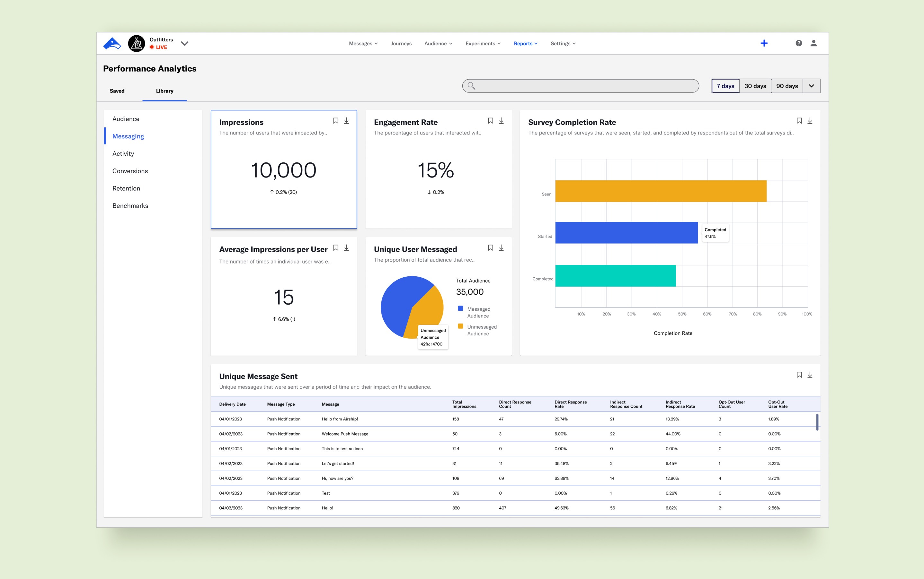924x579 pixels.
Task: Bookmark the Impressions card
Action: pyautogui.click(x=336, y=121)
